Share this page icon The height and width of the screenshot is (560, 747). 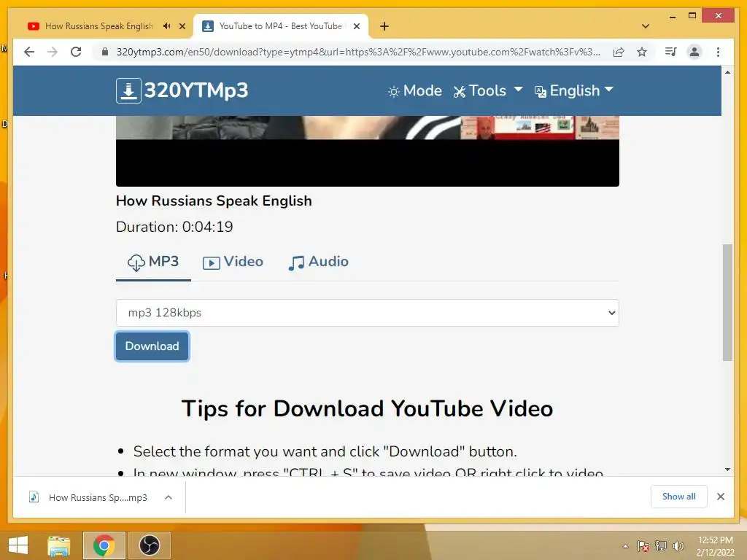tap(619, 52)
